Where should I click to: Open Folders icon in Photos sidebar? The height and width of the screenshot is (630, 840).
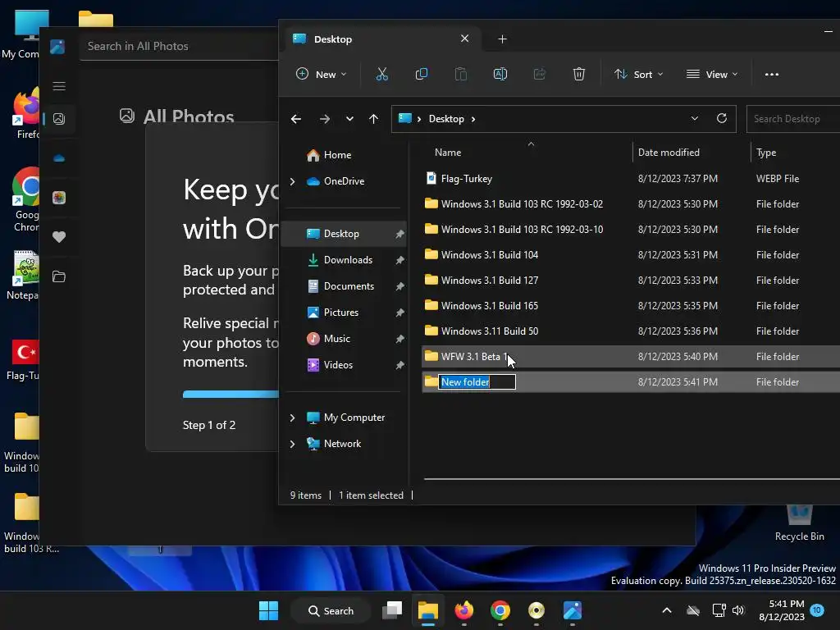59,276
